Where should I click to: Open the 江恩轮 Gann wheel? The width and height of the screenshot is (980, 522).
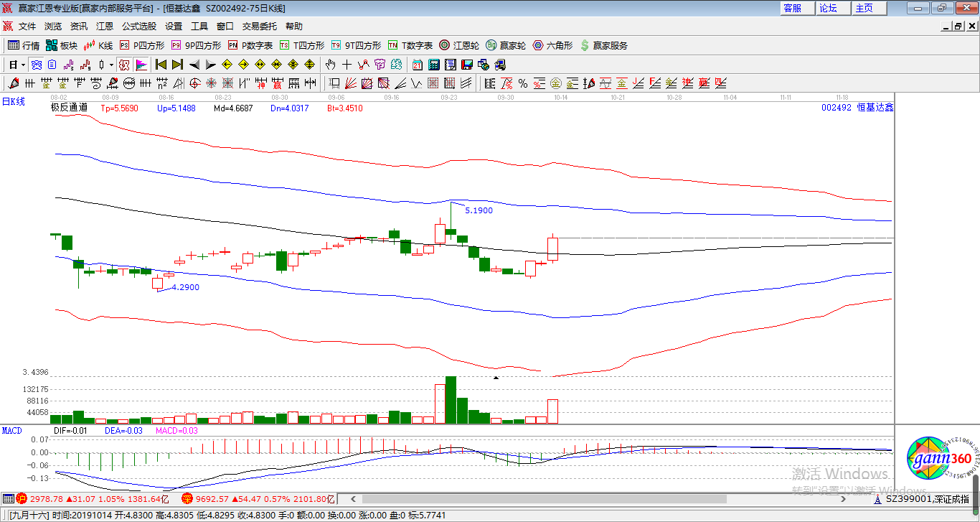click(459, 45)
